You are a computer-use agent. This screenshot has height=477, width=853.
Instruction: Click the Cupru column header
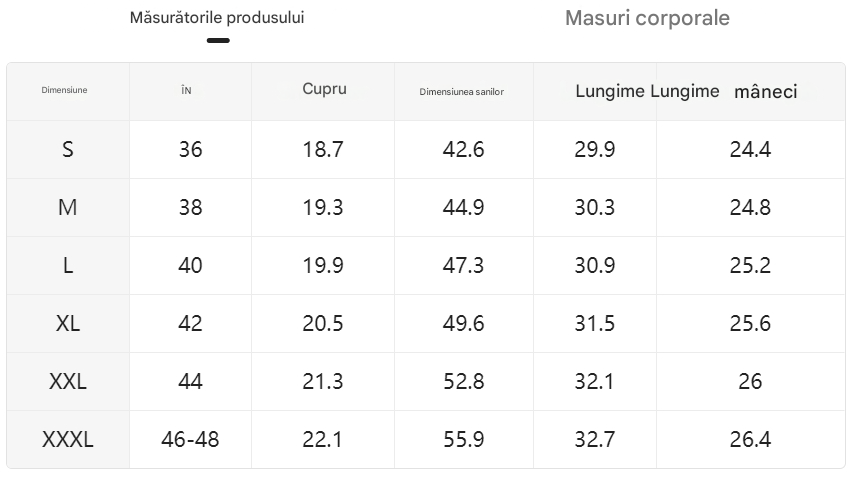tap(324, 89)
